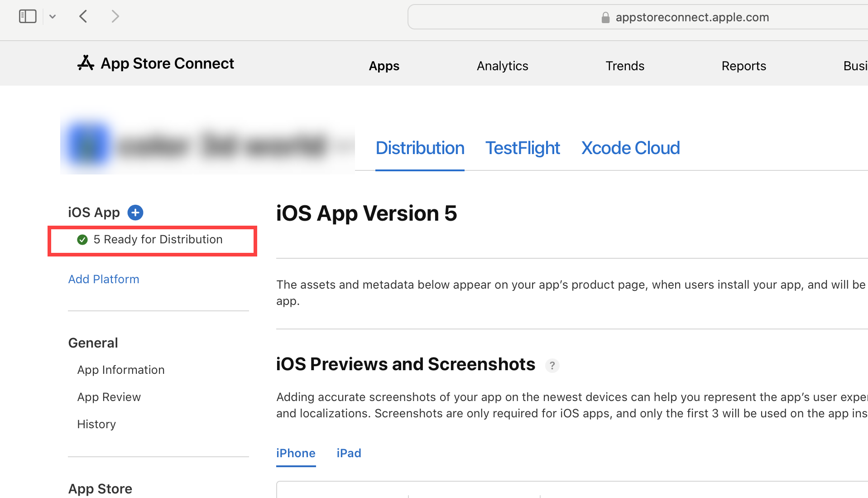868x498 pixels.
Task: Open the sidebar options dropdown chevron
Action: (x=53, y=17)
